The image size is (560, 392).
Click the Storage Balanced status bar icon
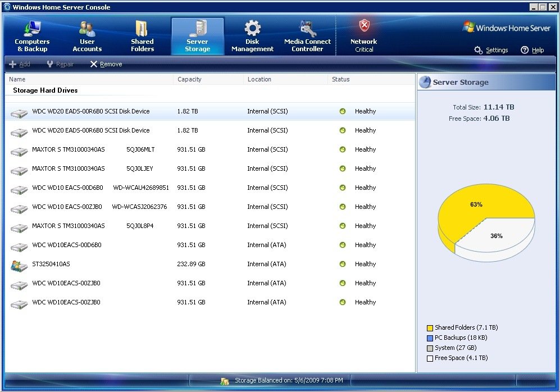pyautogui.click(x=225, y=381)
